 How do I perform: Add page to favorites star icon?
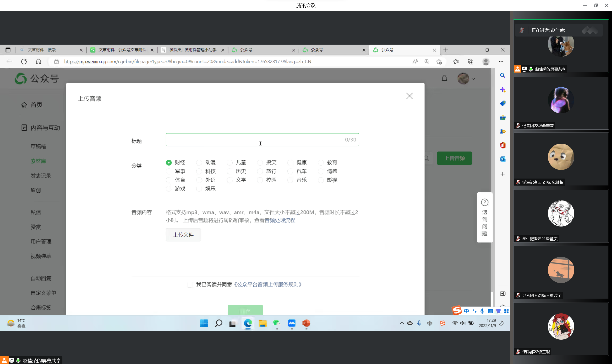click(439, 62)
